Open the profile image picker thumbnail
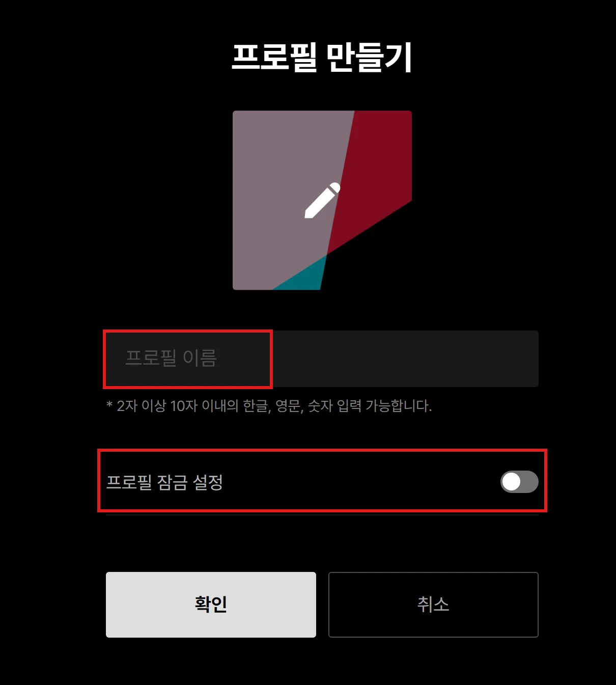This screenshot has height=685, width=616. (322, 200)
